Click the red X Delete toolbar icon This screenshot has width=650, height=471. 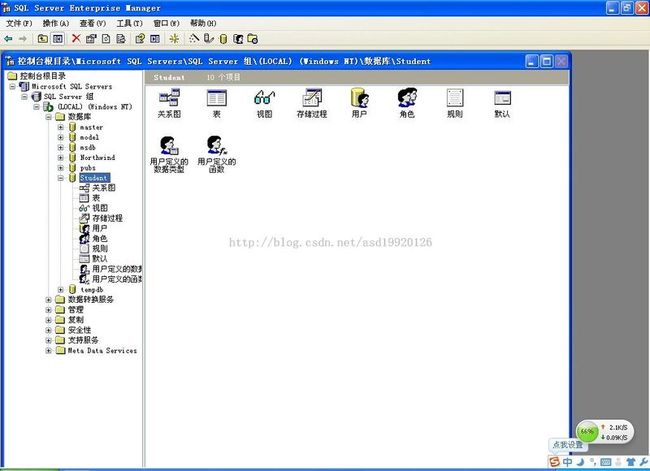tap(76, 39)
